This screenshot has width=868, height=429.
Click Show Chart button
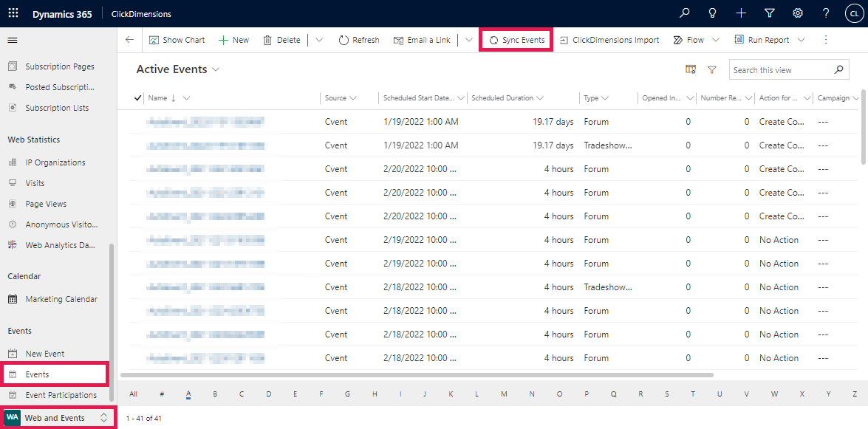[177, 40]
